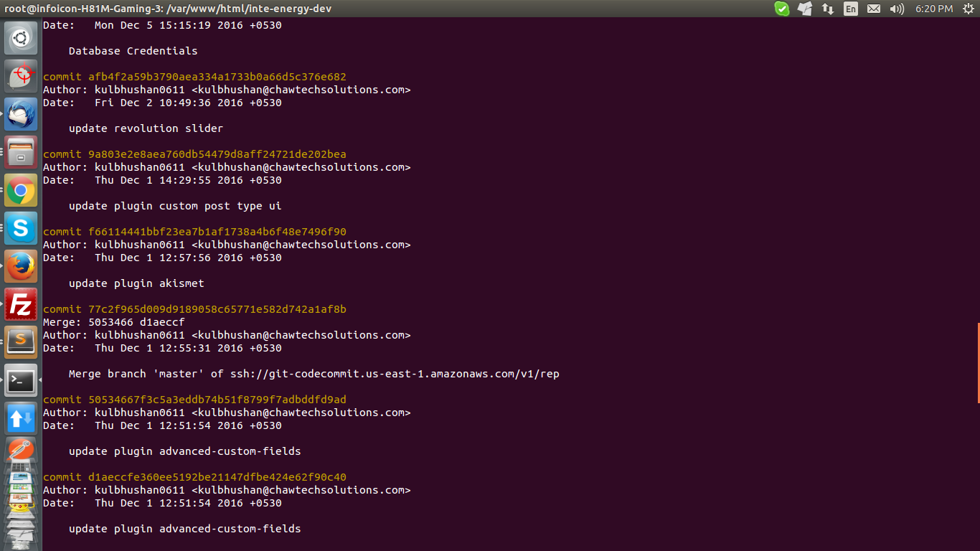980x551 pixels.
Task: Open the 6:20 PM clock calendar menu
Action: click(934, 9)
